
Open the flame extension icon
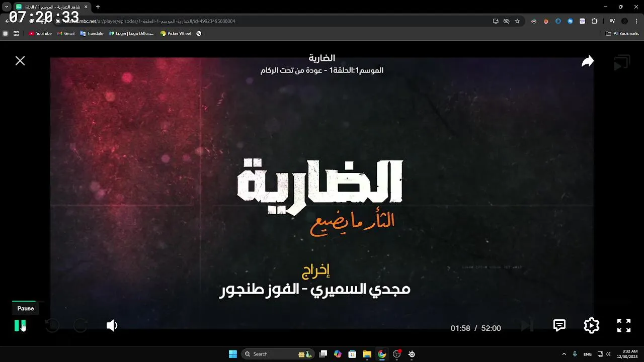pos(546,21)
